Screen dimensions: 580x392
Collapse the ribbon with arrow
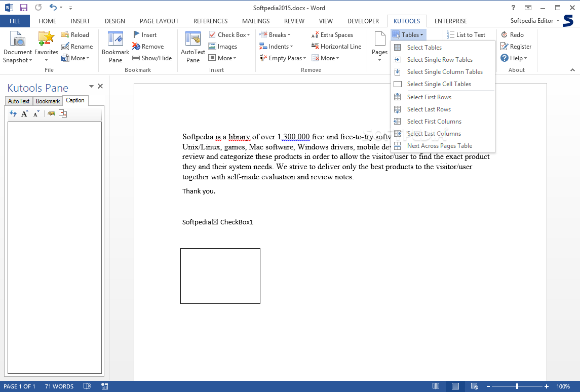572,70
